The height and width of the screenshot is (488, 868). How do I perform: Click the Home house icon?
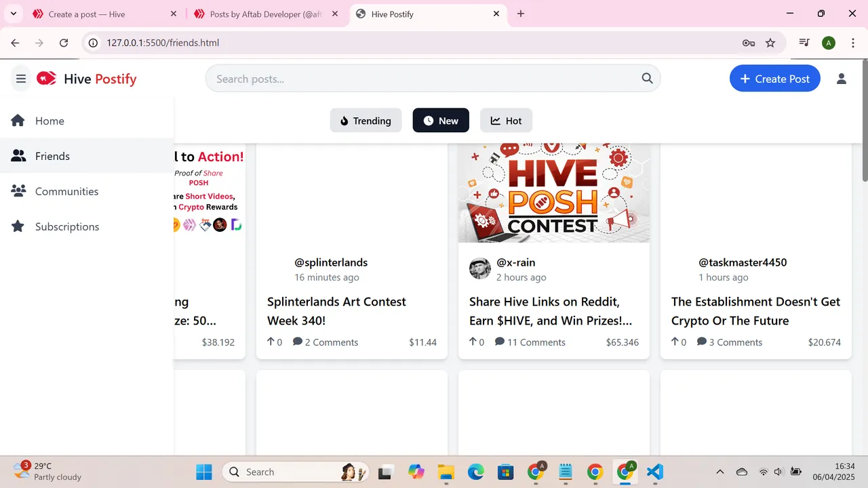coord(18,121)
